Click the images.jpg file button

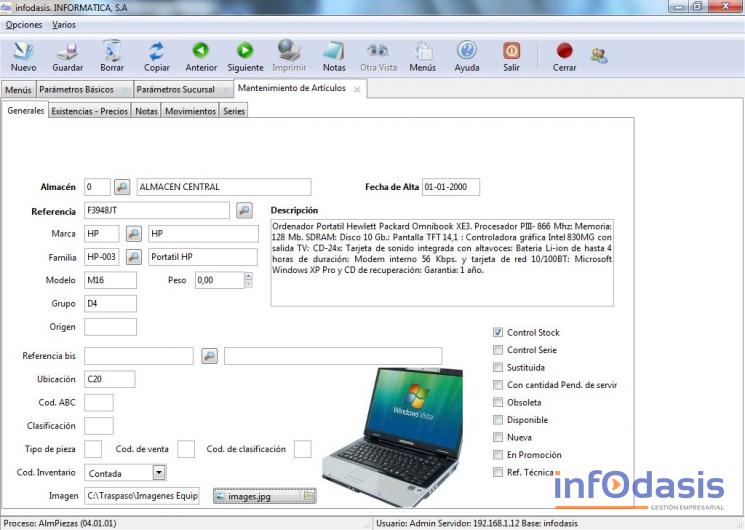265,496
